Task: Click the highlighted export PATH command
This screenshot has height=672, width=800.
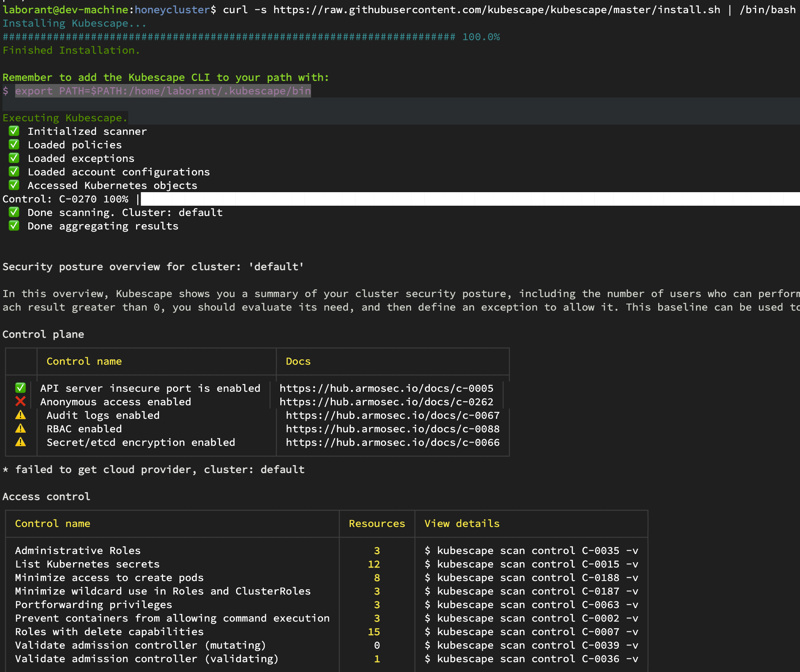Action: coord(163,91)
